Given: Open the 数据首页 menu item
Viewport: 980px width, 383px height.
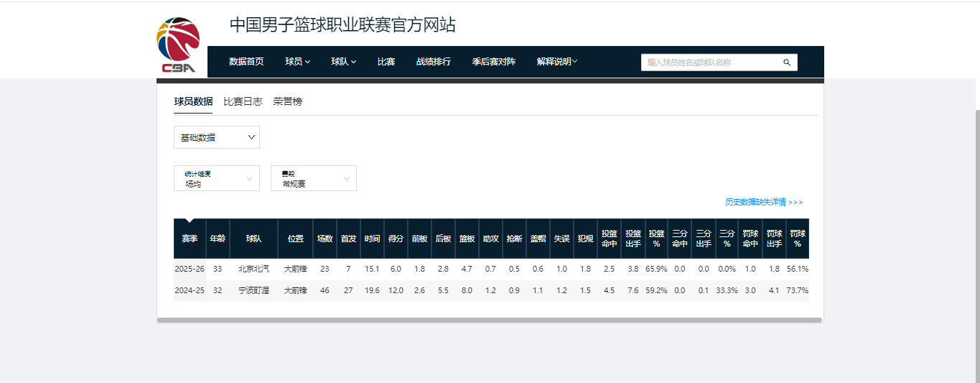Looking at the screenshot, I should coord(246,62).
